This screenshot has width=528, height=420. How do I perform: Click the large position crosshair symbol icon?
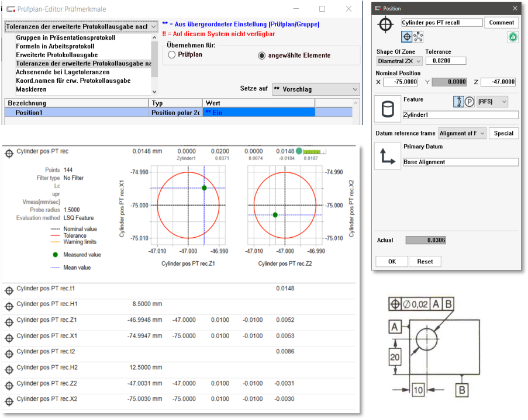pos(385,25)
